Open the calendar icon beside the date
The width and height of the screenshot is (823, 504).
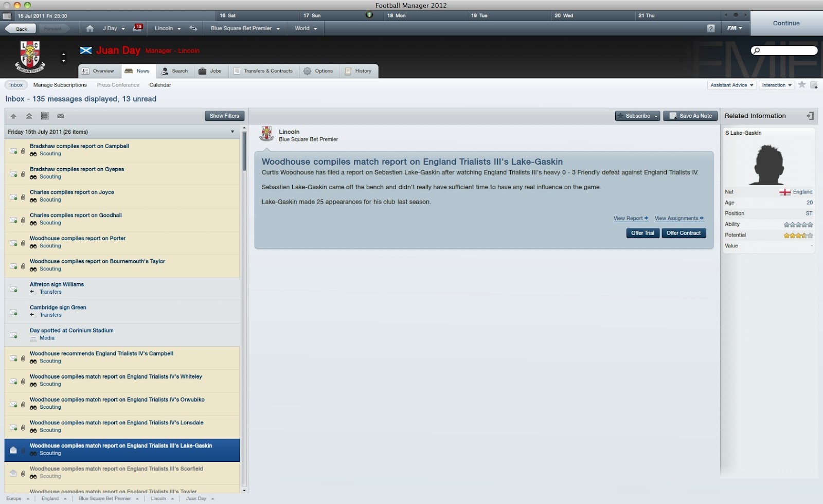point(7,16)
